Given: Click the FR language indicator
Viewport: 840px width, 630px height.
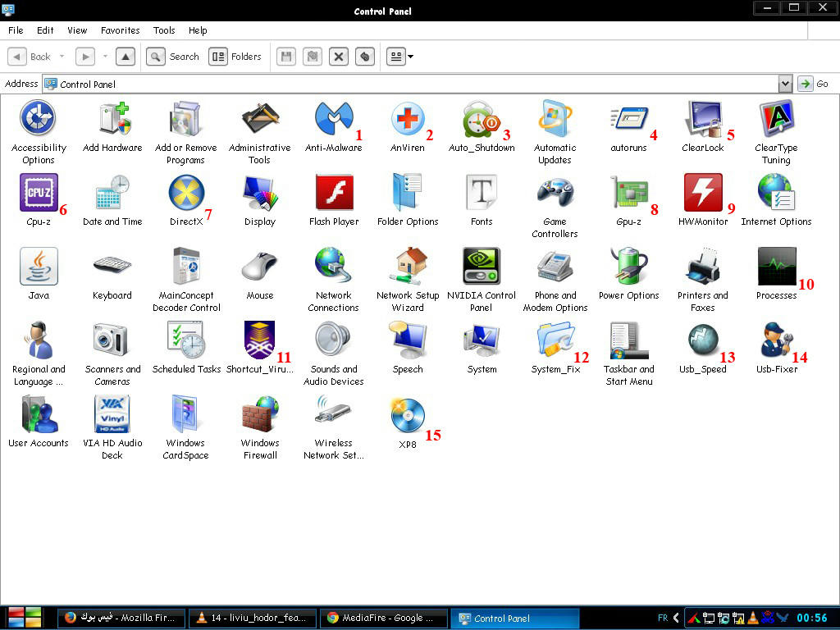Looking at the screenshot, I should (663, 618).
